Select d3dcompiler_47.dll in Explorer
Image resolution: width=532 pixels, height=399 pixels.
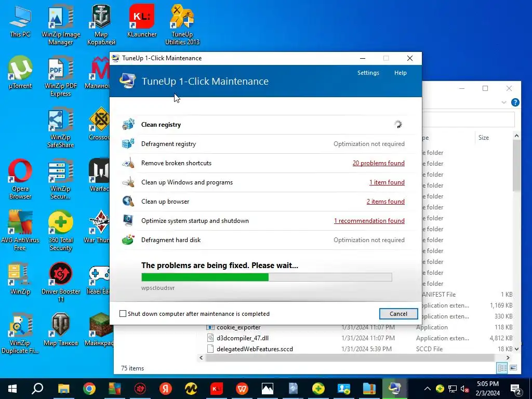coord(243,338)
